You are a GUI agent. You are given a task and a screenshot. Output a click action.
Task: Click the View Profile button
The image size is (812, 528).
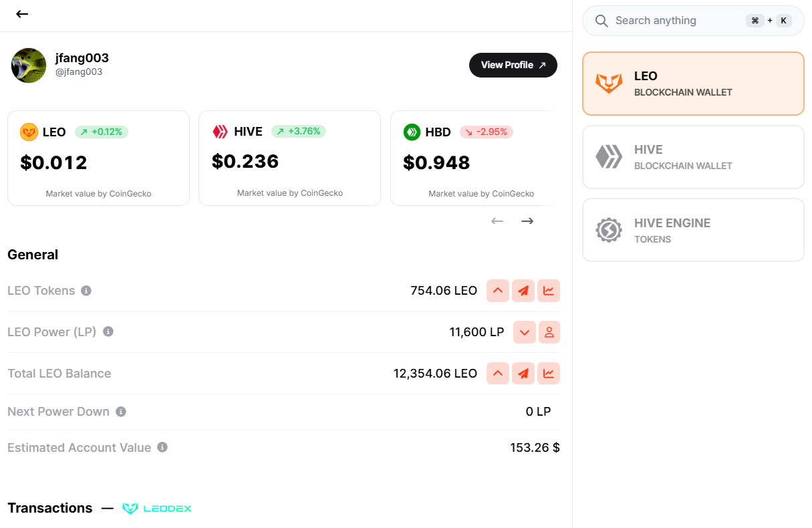pos(513,65)
